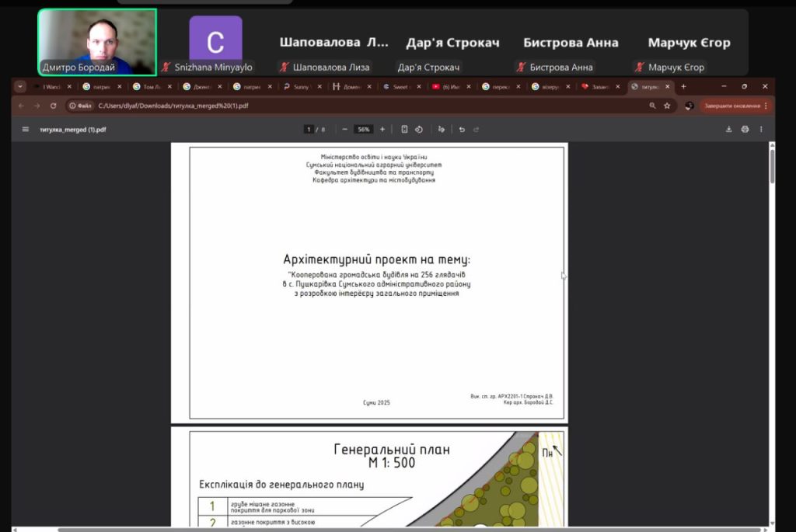Close the YouTube tab
This screenshot has height=532, width=796.
[469, 87]
